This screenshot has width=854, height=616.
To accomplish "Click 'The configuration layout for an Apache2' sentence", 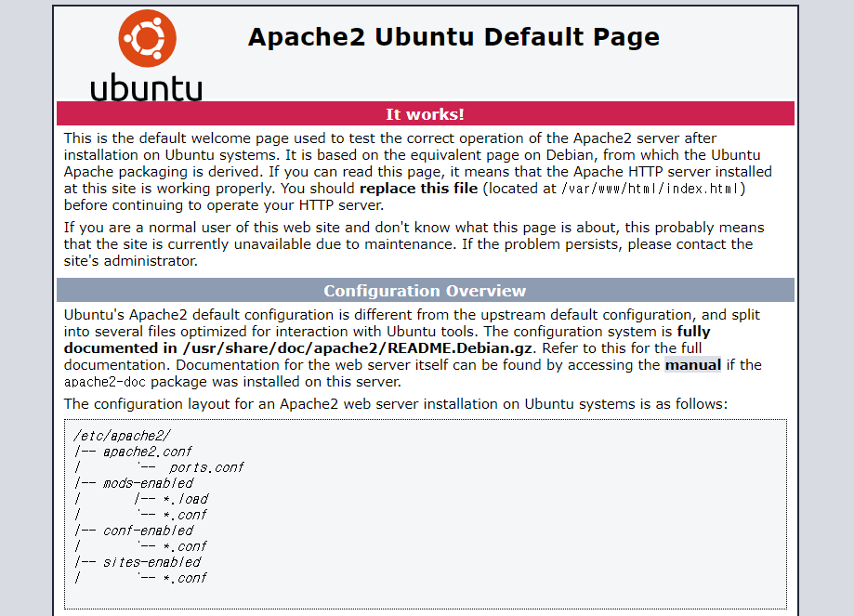I will click(396, 404).
